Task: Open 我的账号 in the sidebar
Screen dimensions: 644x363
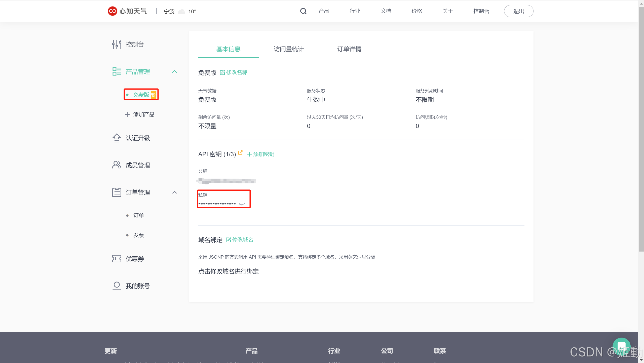Action: [x=137, y=286]
